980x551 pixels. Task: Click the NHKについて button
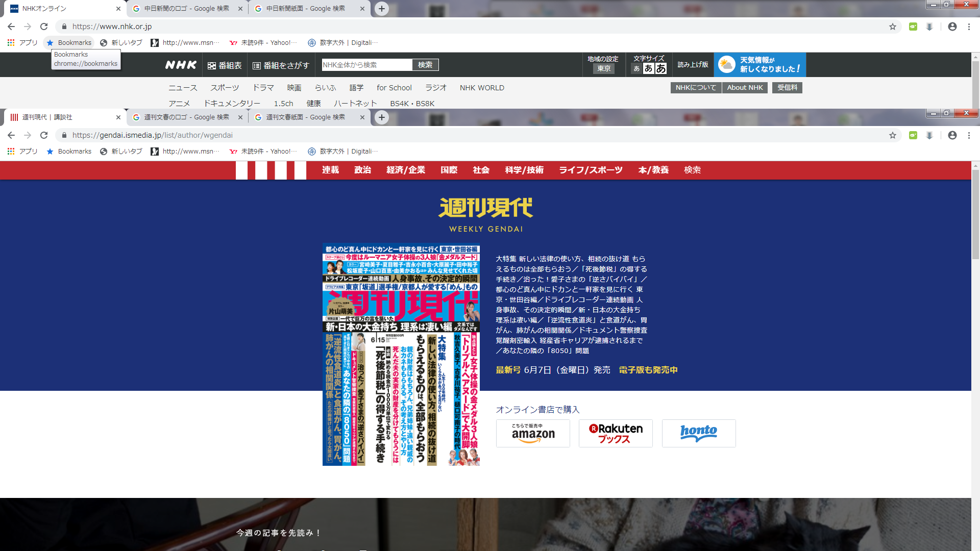click(696, 88)
